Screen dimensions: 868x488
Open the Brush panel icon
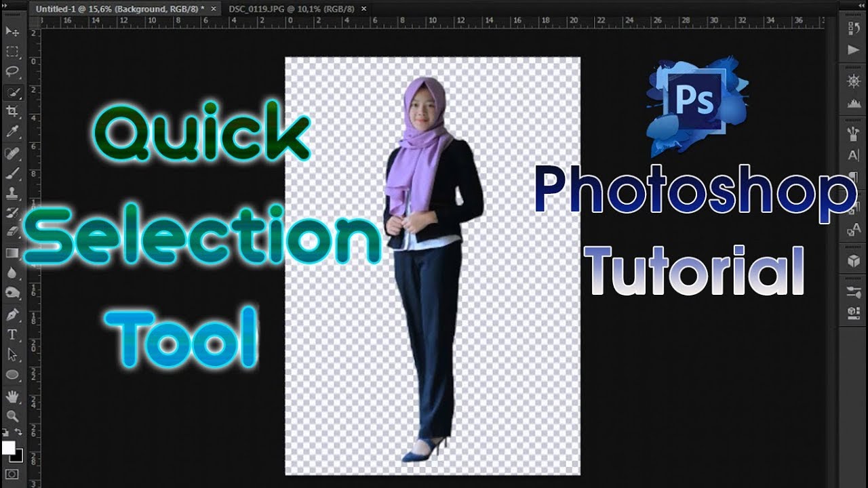click(x=854, y=134)
